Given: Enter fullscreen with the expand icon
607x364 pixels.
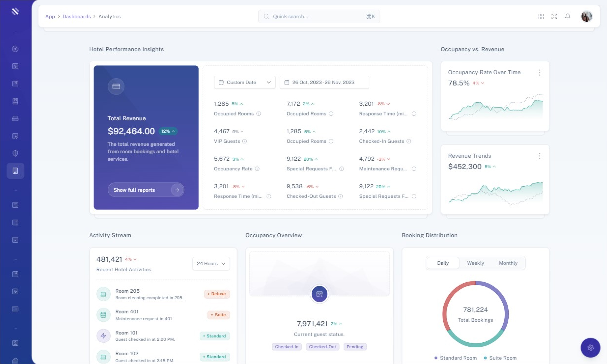Looking at the screenshot, I should 554,16.
